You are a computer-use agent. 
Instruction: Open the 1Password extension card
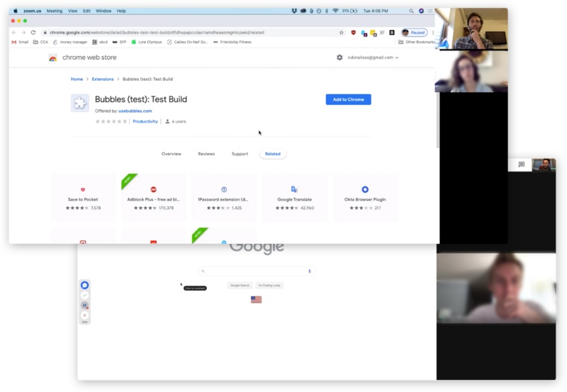224,198
